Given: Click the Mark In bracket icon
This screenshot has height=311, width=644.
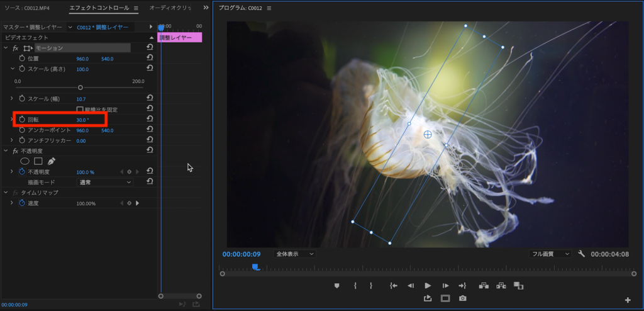Looking at the screenshot, I should click(x=355, y=285).
